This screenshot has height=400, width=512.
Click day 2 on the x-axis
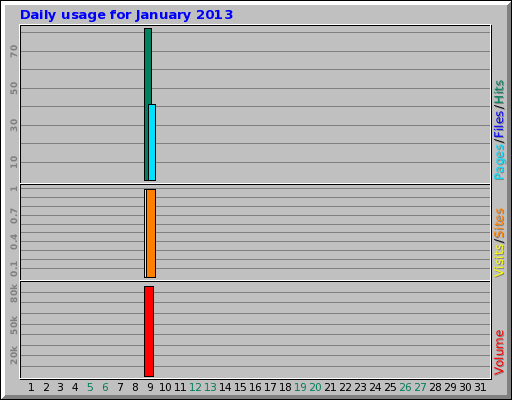click(46, 387)
